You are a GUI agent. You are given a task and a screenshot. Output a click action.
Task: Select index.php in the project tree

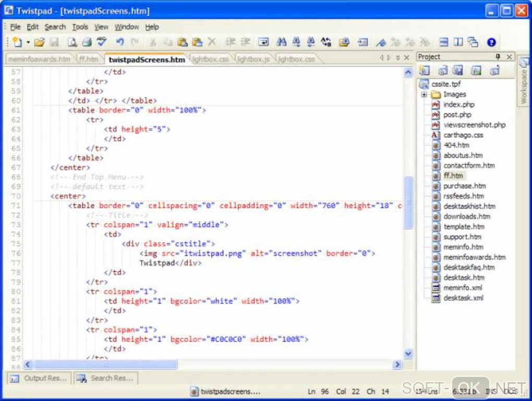(x=458, y=104)
